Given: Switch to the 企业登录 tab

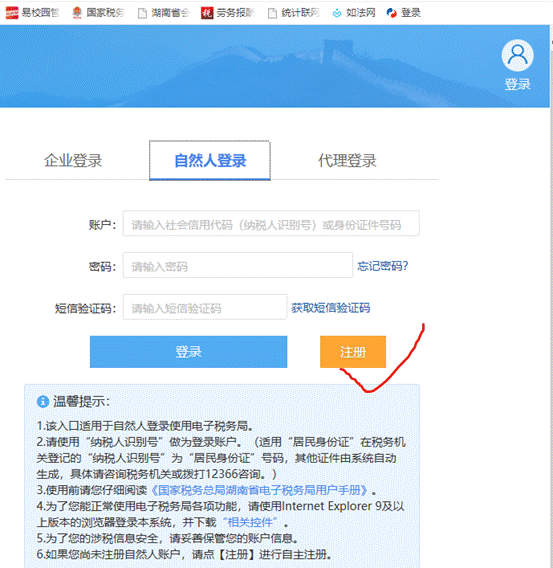Looking at the screenshot, I should (x=73, y=160).
